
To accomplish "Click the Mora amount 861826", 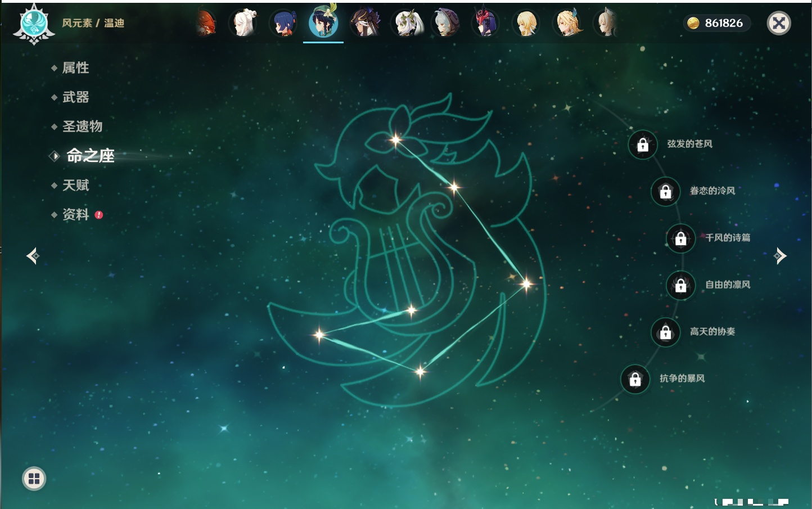I will (724, 23).
